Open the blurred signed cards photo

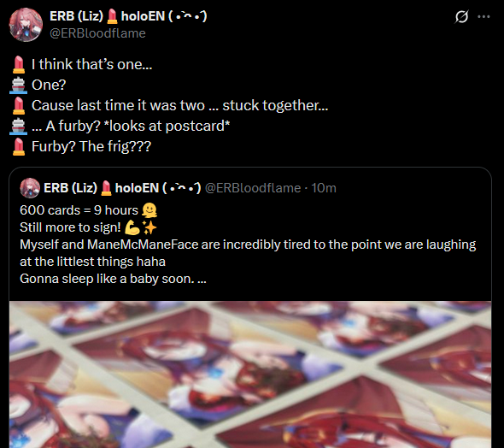[250, 374]
